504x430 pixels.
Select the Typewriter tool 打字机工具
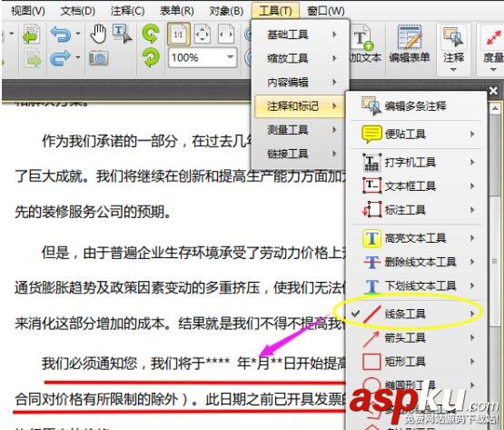click(417, 162)
